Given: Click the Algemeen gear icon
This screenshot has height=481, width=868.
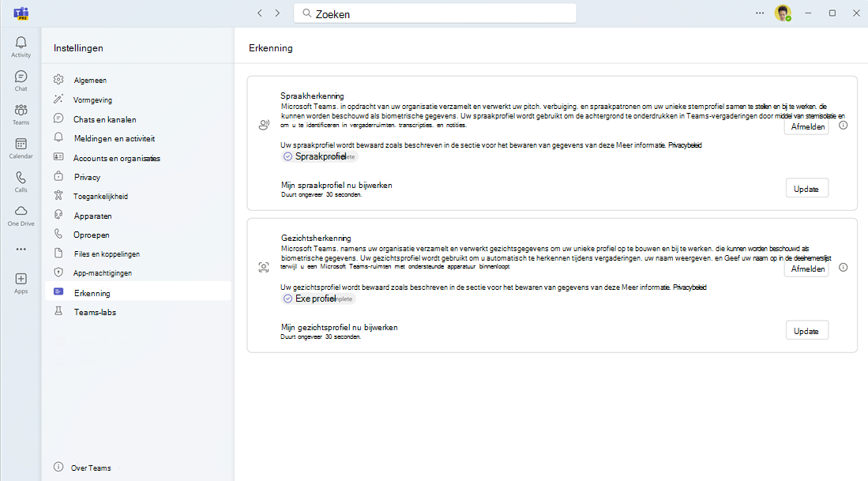Looking at the screenshot, I should (58, 80).
